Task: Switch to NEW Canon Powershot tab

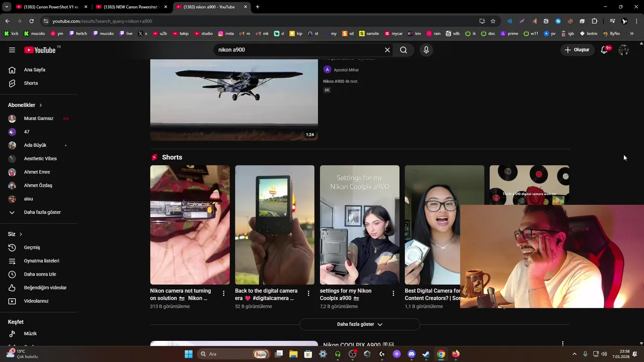Action: [x=132, y=7]
